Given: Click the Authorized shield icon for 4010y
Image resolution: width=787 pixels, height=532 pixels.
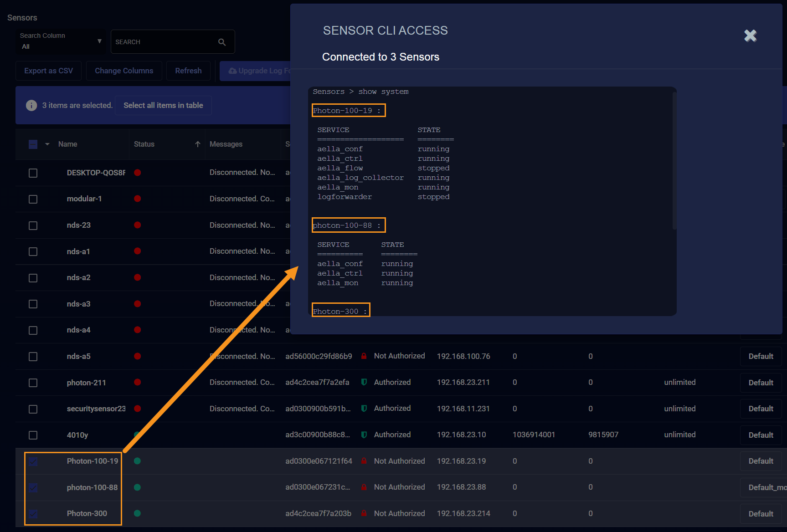Looking at the screenshot, I should pos(364,435).
